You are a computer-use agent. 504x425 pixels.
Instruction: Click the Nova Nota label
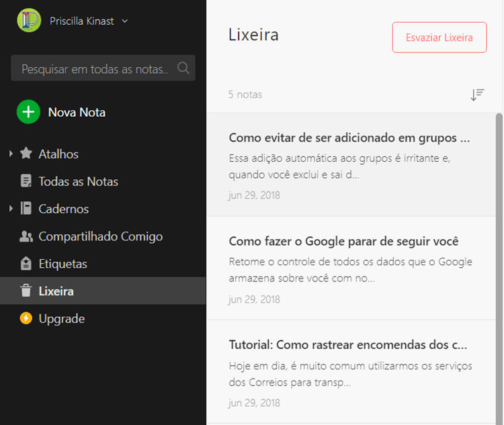tap(77, 112)
